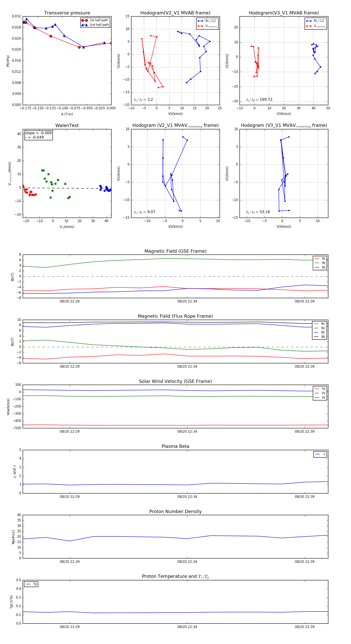Click the 08/20 22:34 tick under Solar Wind Velocity
This screenshot has height=644, width=351.
click(x=187, y=431)
